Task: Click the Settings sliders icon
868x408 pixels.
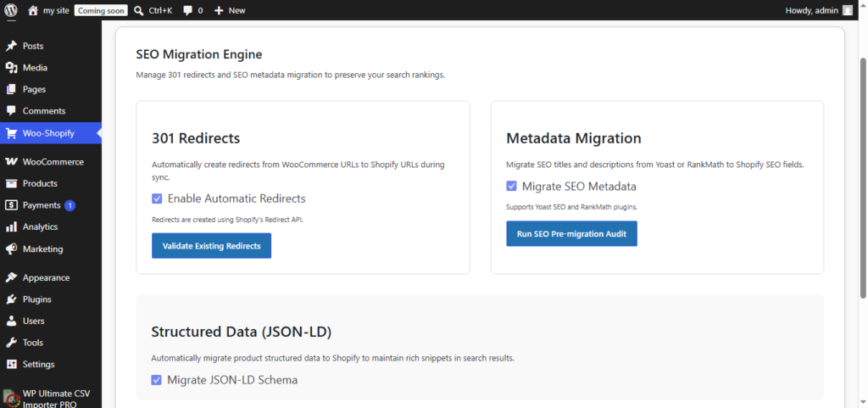Action: (x=11, y=364)
